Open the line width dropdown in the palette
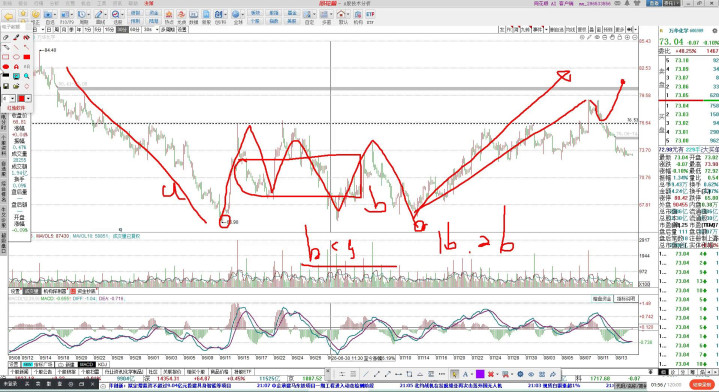The height and width of the screenshot is (392, 719). (x=13, y=99)
